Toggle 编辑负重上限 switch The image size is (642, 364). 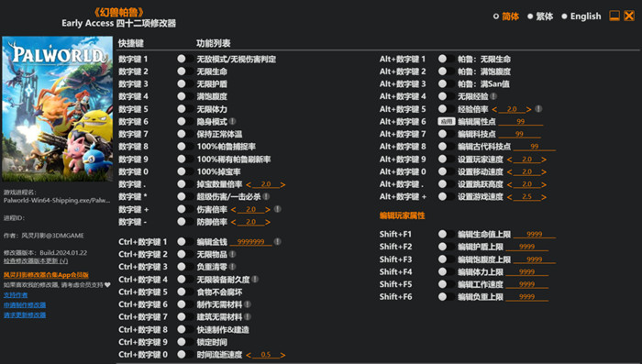click(x=446, y=297)
